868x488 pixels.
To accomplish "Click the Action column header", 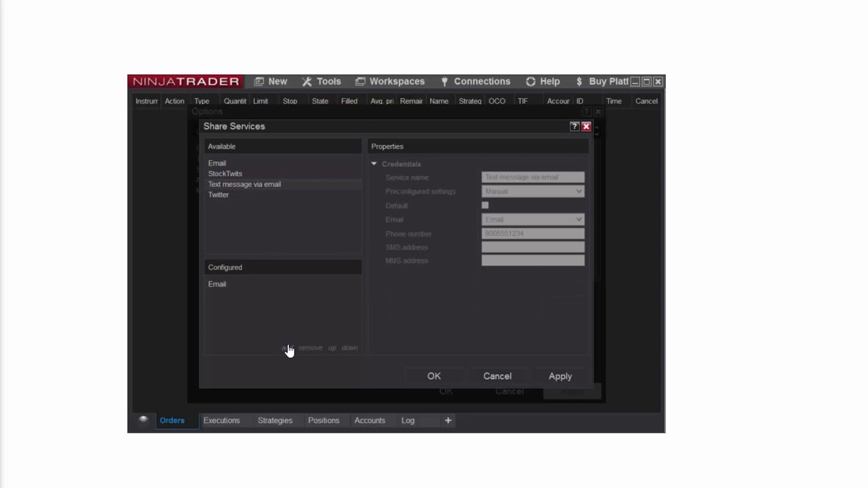I will [174, 101].
